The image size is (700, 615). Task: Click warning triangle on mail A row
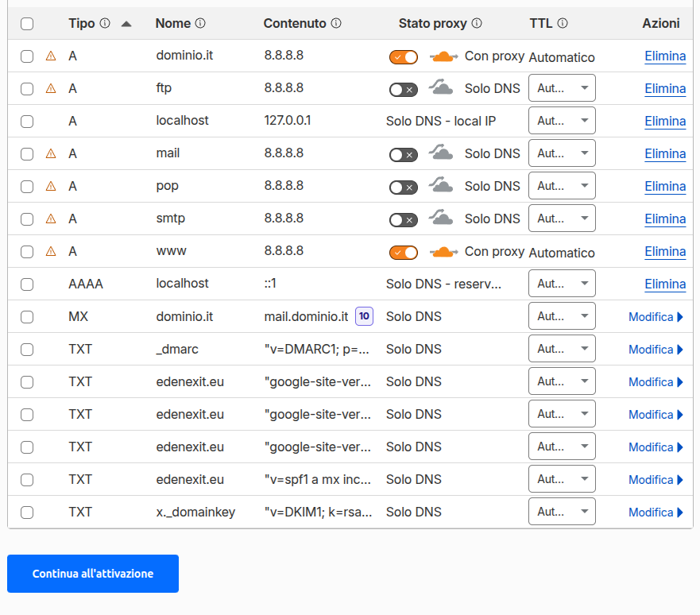(x=51, y=154)
